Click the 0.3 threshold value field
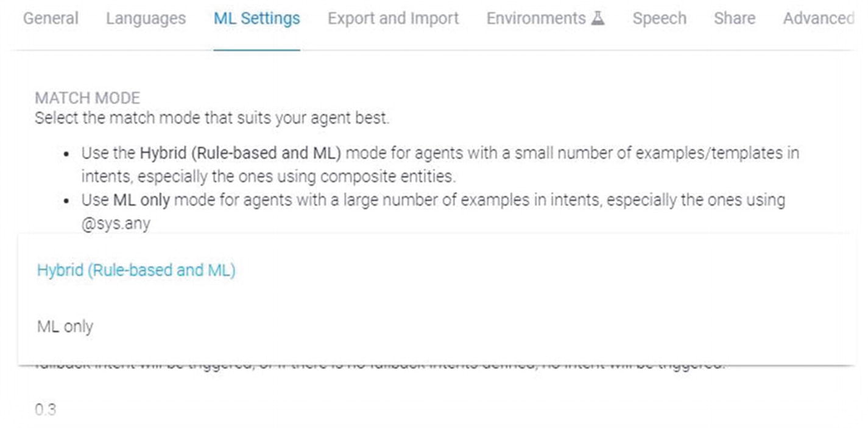868x428 pixels. 46,410
